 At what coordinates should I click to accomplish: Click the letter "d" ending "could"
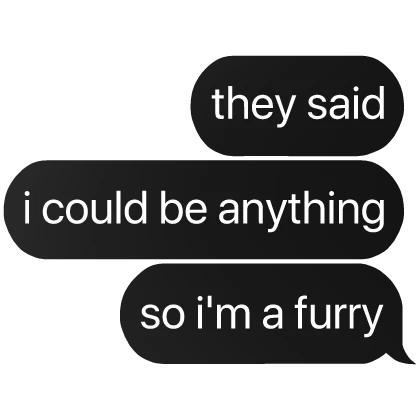point(135,207)
